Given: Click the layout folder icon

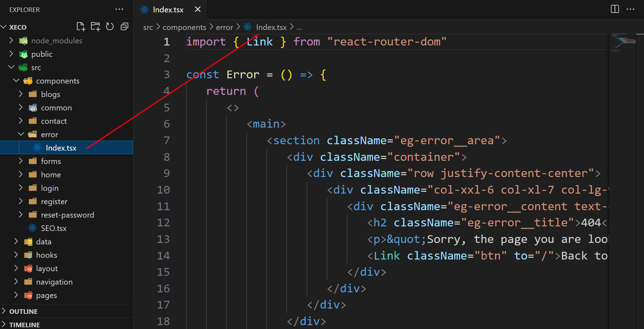Looking at the screenshot, I should coord(28,269).
